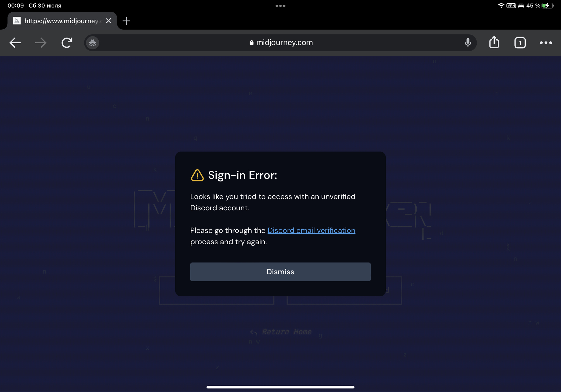This screenshot has width=561, height=392.
Task: Close the midjourney tab
Action: tap(109, 21)
